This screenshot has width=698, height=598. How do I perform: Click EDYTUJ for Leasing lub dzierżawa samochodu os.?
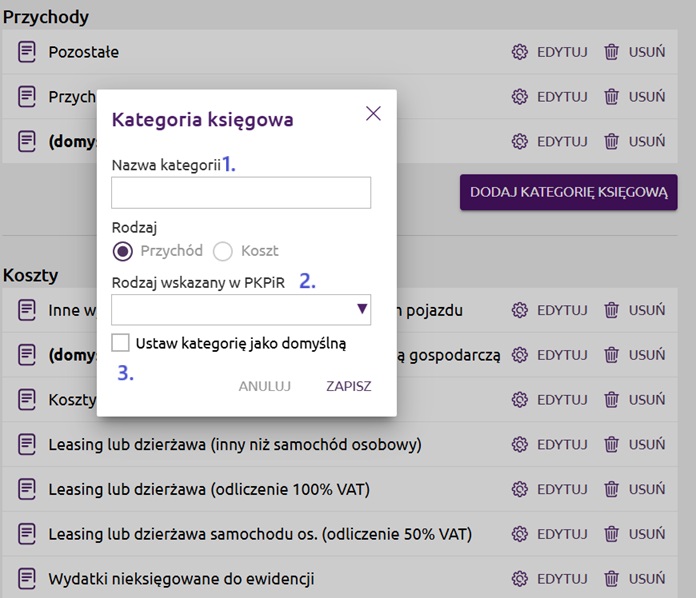tap(562, 534)
